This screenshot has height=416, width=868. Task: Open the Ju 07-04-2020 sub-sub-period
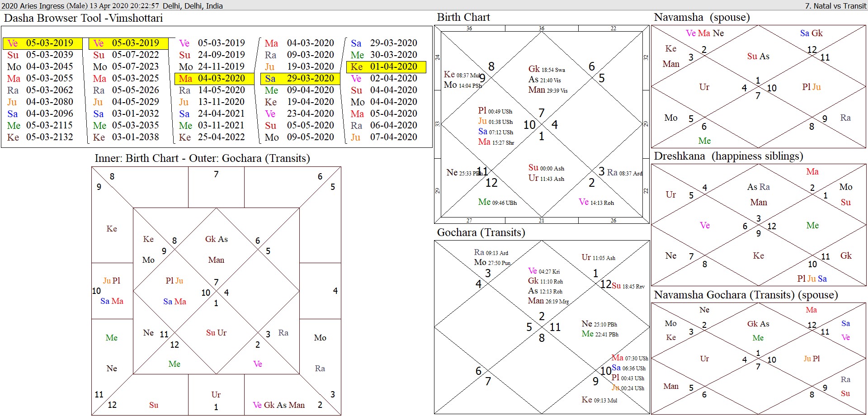pyautogui.click(x=385, y=137)
